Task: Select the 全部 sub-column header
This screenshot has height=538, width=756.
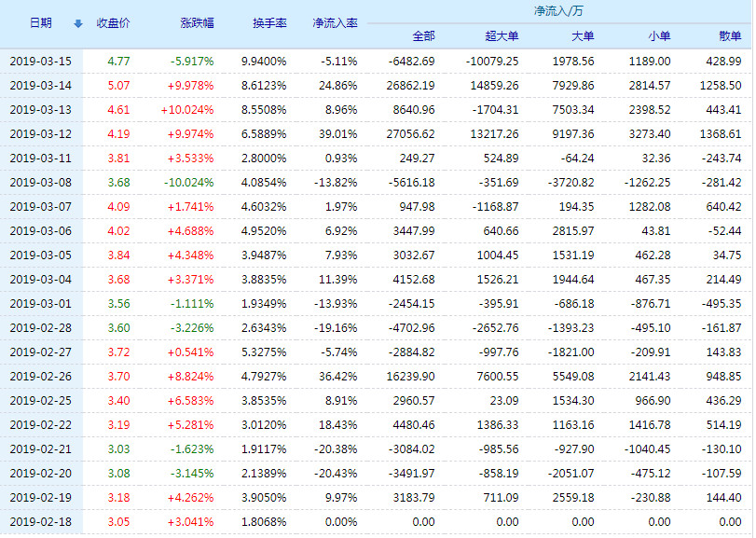Action: coord(423,35)
